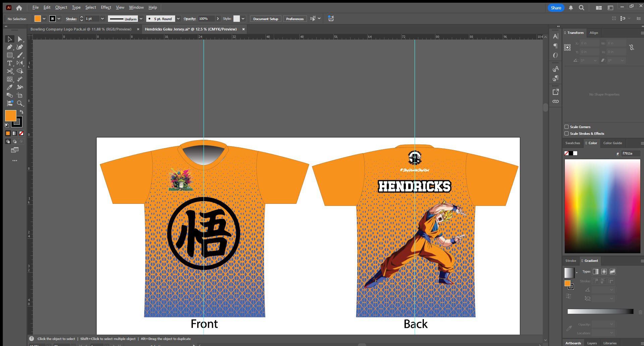Image resolution: width=644 pixels, height=346 pixels.
Task: Open the Links panel icon
Action: [555, 101]
